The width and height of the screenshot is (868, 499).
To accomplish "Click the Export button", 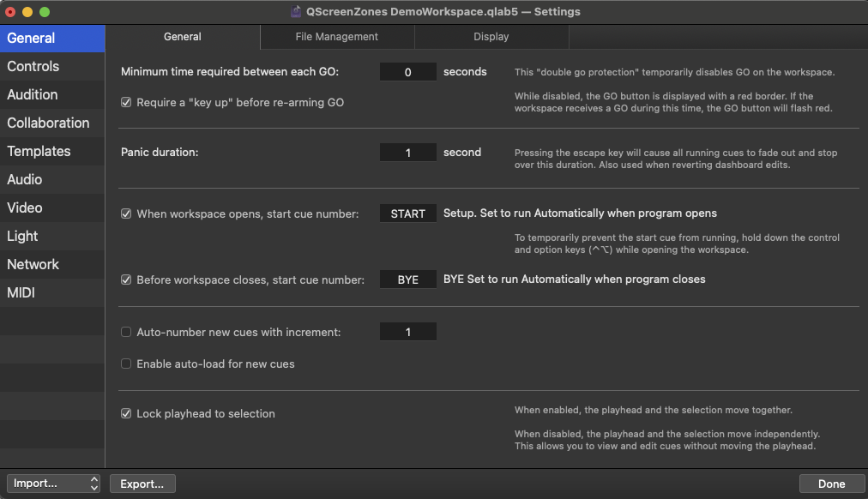I will pyautogui.click(x=142, y=484).
